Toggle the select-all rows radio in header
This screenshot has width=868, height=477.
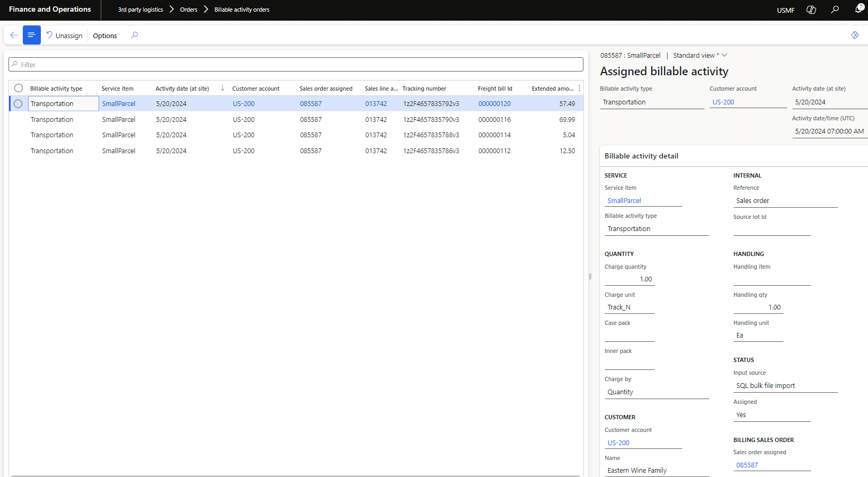[x=19, y=88]
